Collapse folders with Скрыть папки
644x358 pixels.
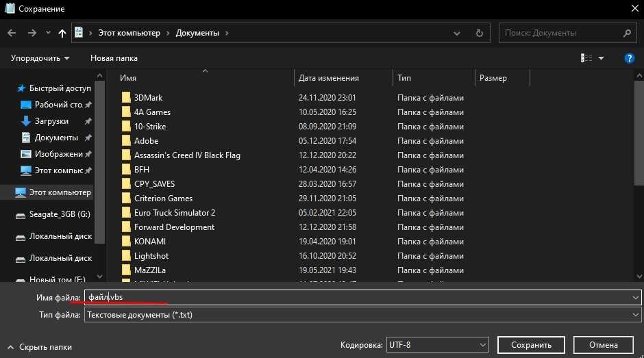point(40,347)
